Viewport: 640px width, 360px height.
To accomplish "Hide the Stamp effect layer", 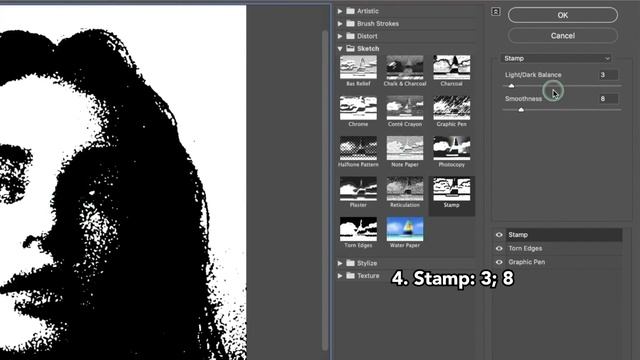I will (x=499, y=235).
